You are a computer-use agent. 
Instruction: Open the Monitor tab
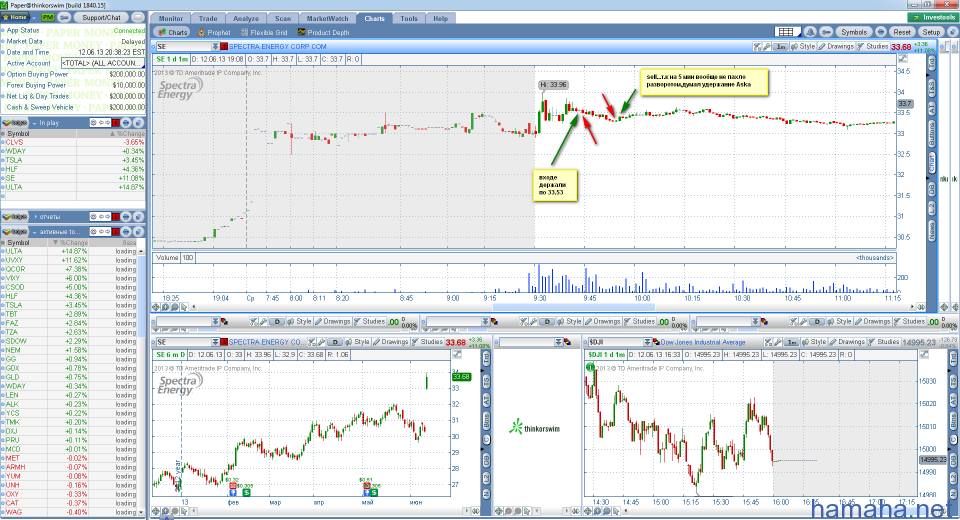[171, 18]
